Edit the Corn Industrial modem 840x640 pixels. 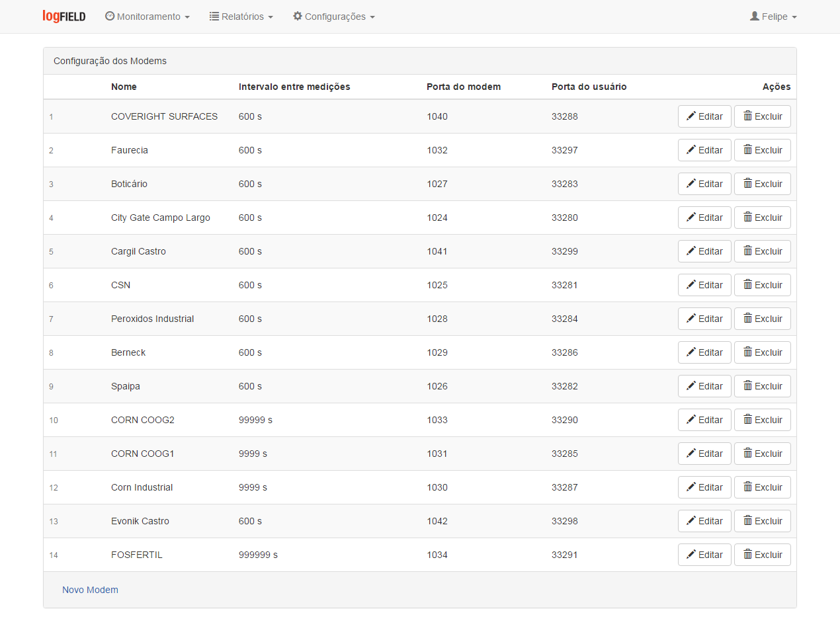(704, 487)
